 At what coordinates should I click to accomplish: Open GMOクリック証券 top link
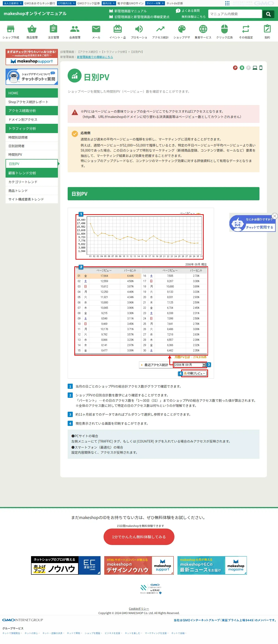tap(89, 3)
